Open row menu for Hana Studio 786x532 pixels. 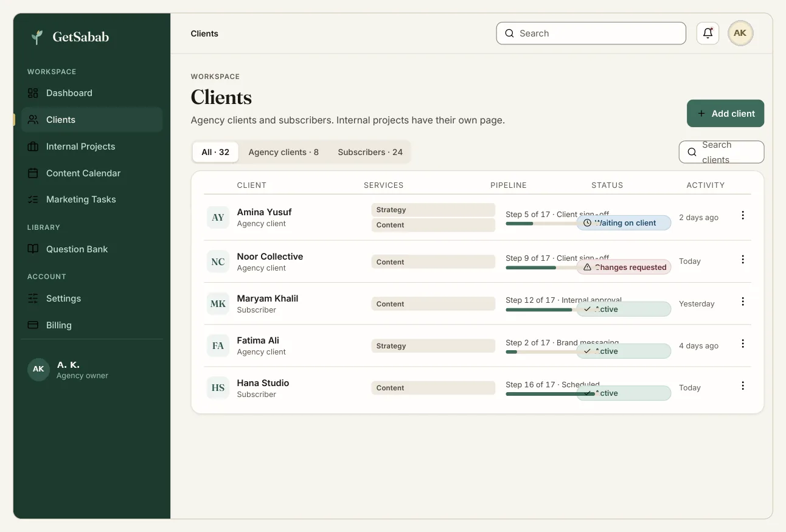click(x=743, y=385)
